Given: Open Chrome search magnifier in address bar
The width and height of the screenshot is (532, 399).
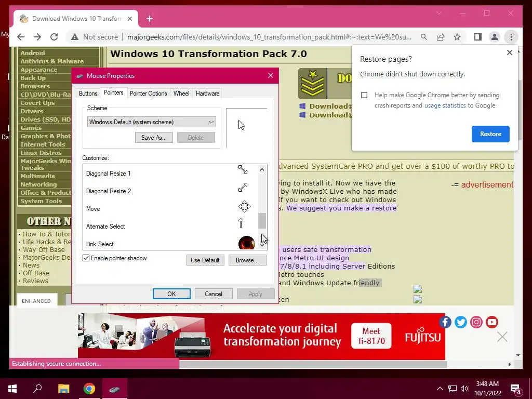Looking at the screenshot, I should click(424, 37).
